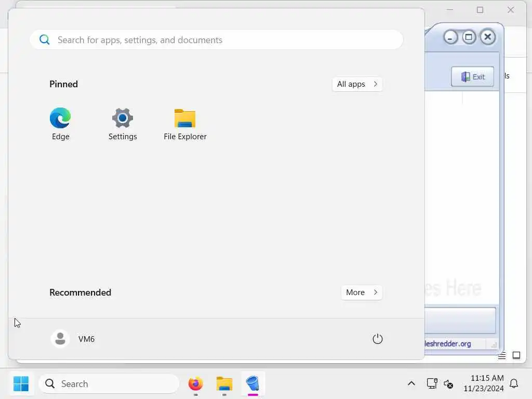Click the Windows Start button on taskbar
The width and height of the screenshot is (532, 399).
click(x=21, y=384)
